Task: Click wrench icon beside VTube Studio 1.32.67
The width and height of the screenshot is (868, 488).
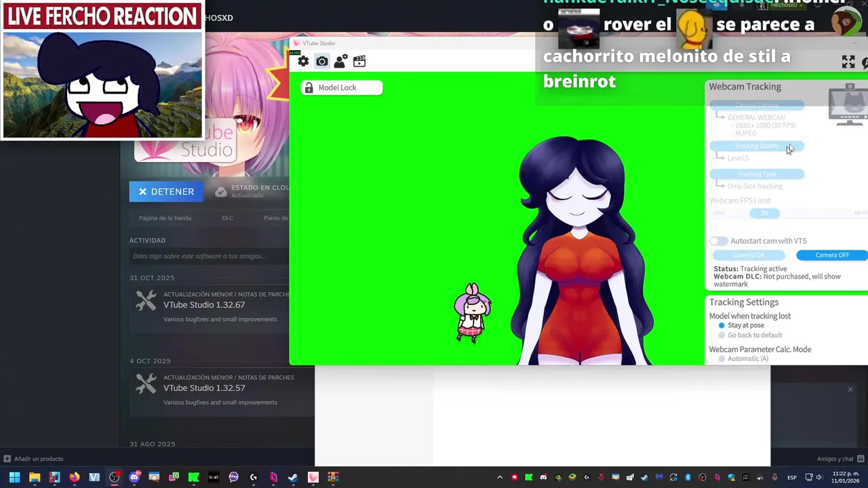Action: [146, 301]
